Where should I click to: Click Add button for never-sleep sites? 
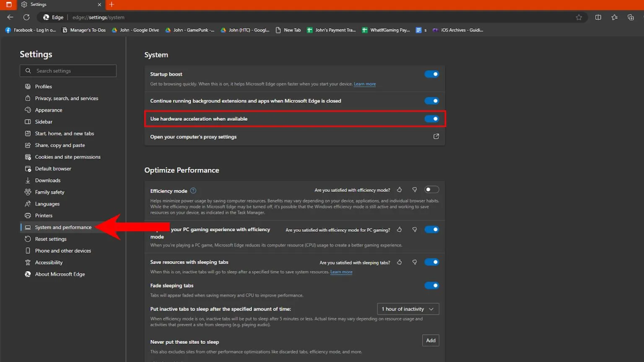tap(431, 340)
